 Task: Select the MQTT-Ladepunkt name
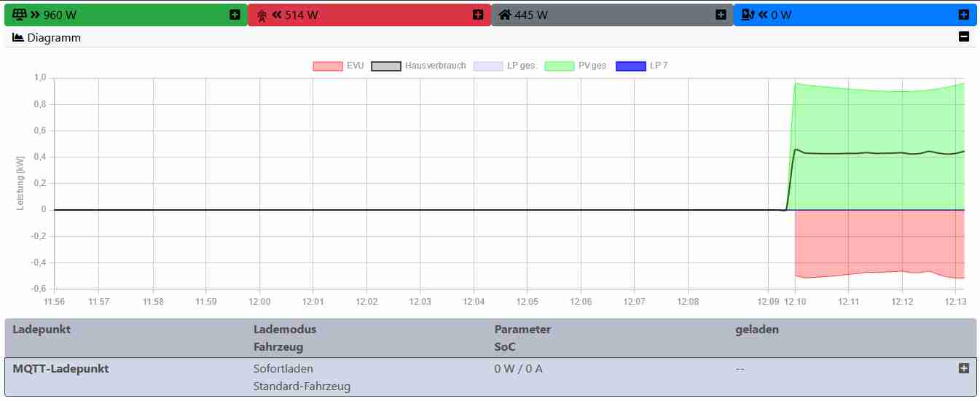(x=60, y=368)
